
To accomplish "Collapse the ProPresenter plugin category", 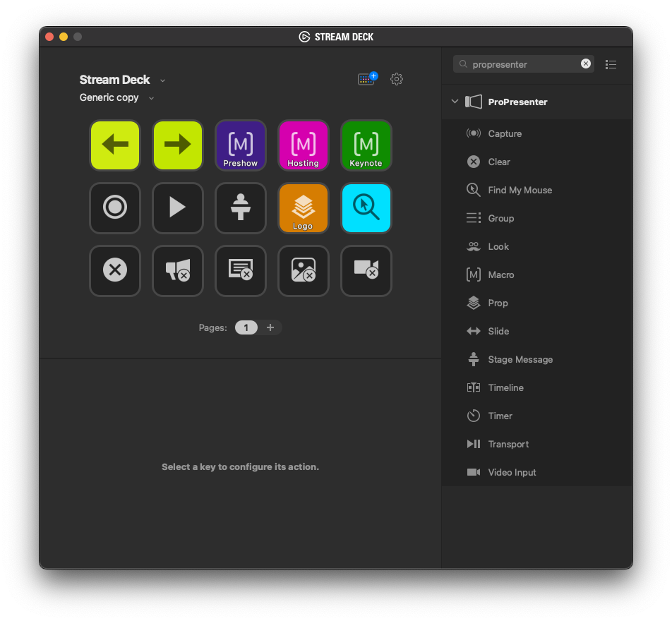I will pyautogui.click(x=455, y=102).
